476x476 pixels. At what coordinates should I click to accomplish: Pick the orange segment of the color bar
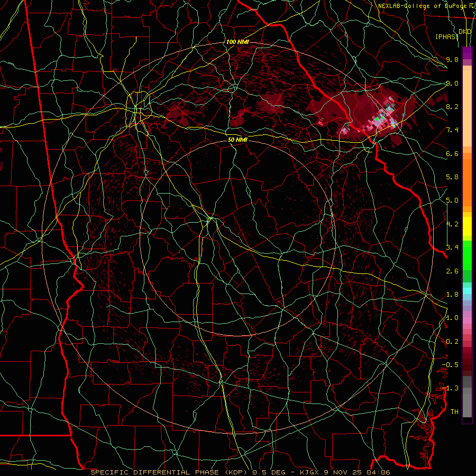point(467,182)
